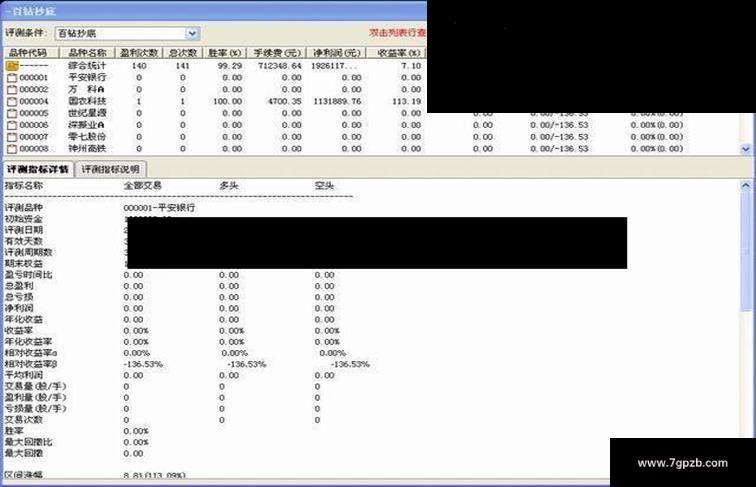
Task: Click stock code 000004 in the list
Action: click(34, 101)
